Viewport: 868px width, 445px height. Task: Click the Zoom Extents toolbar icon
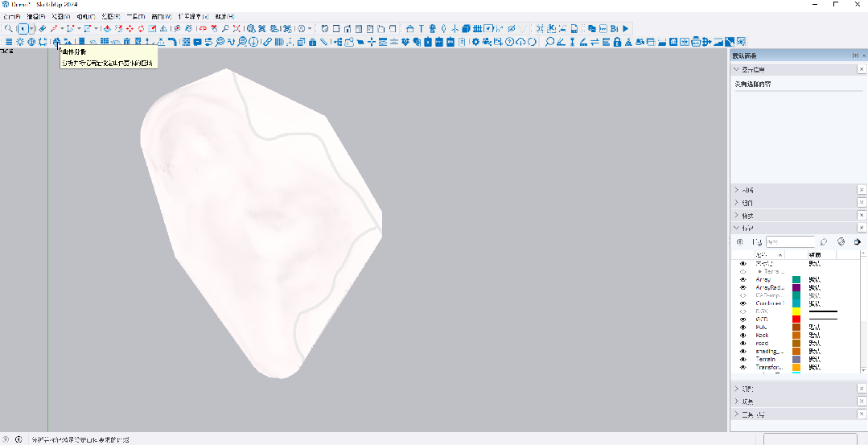tap(237, 29)
